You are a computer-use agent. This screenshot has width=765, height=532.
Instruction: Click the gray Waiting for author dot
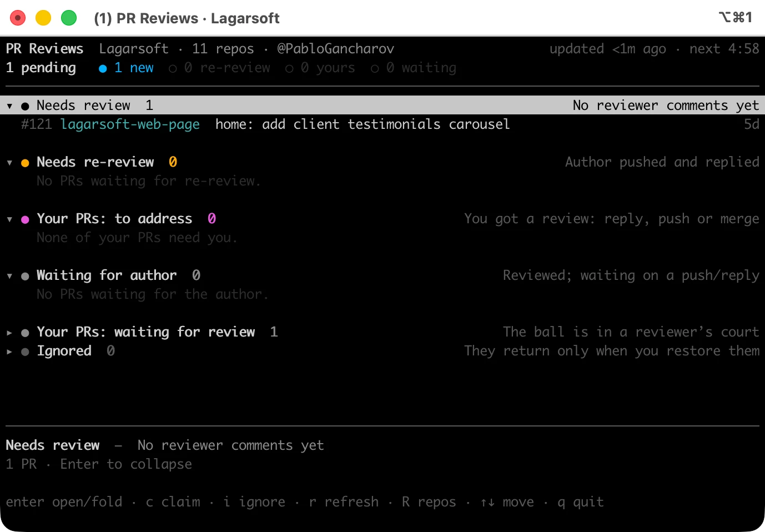pyautogui.click(x=25, y=276)
